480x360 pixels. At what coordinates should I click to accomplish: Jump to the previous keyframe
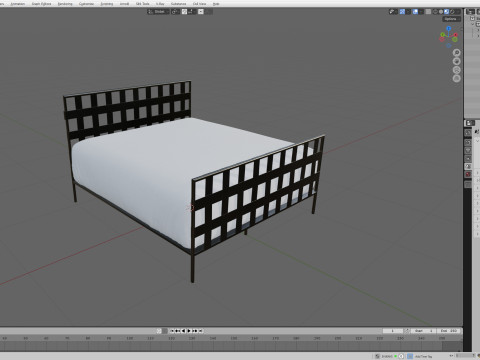[178, 331]
